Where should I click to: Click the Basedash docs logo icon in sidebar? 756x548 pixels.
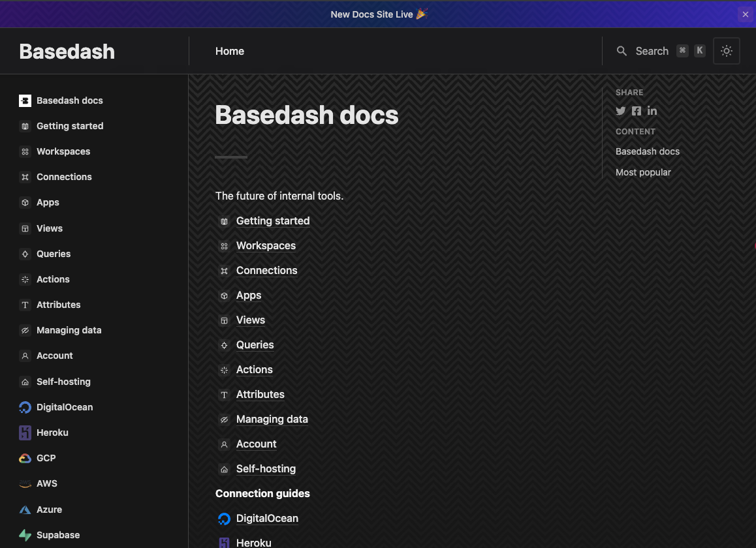click(x=25, y=100)
